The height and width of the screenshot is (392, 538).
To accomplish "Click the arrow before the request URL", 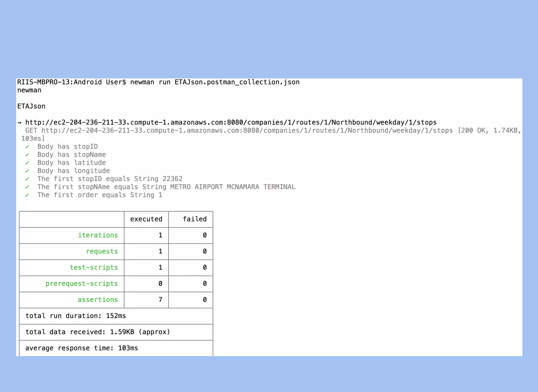I will pos(19,123).
